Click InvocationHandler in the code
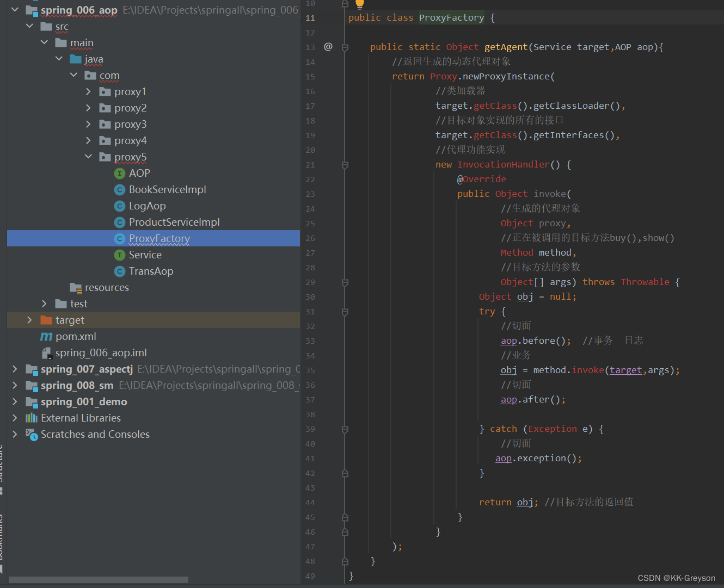 503,165
